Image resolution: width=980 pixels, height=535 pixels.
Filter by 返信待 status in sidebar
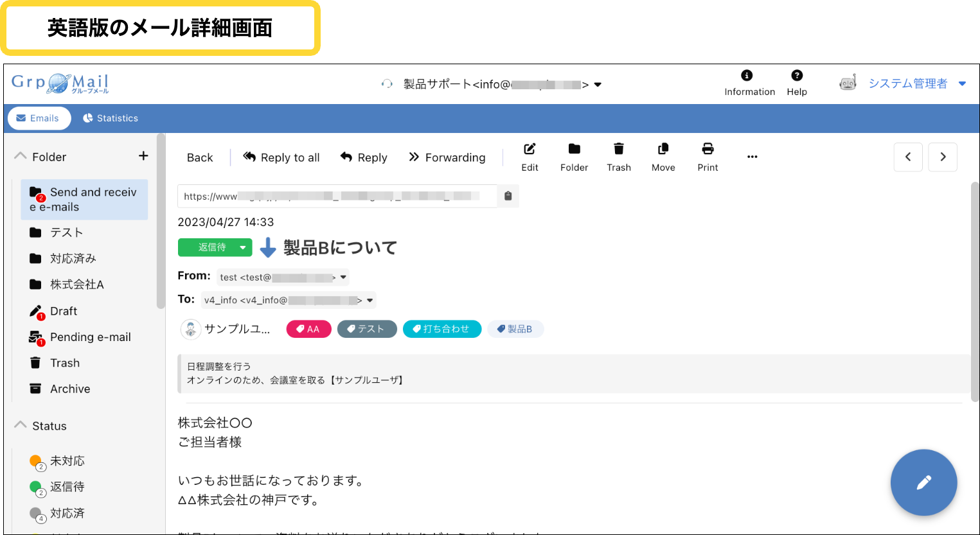tap(58, 487)
